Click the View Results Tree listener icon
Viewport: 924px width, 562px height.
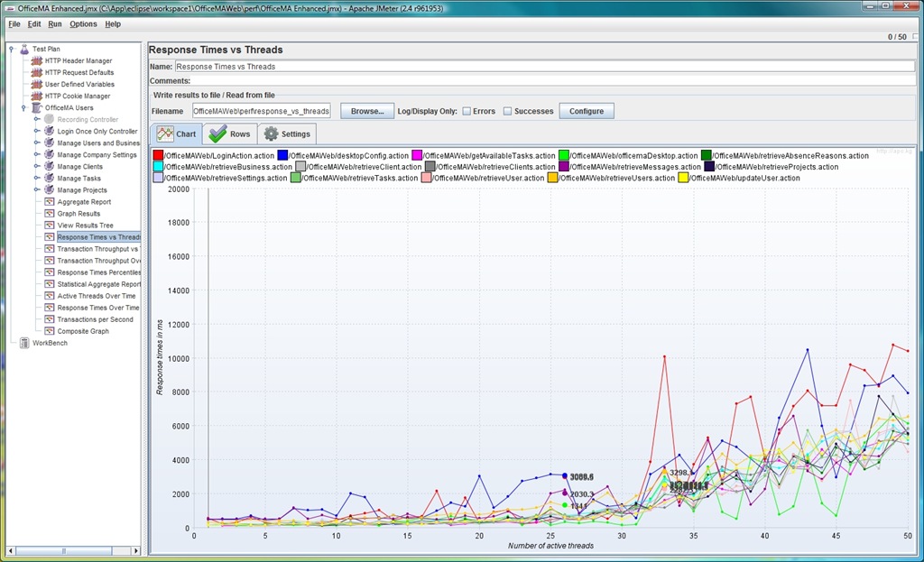pyautogui.click(x=50, y=226)
